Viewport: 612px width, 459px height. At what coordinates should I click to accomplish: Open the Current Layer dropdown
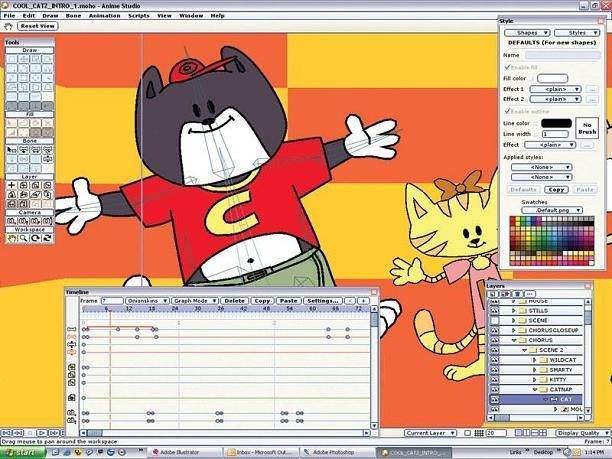(430, 433)
